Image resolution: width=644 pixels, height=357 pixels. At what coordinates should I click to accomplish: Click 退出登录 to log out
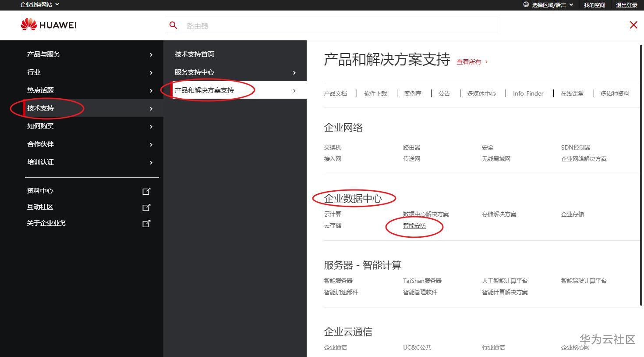(626, 5)
